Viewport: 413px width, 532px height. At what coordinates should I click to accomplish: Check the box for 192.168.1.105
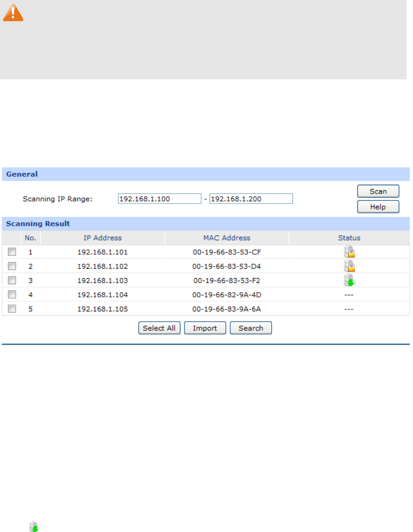(12, 309)
